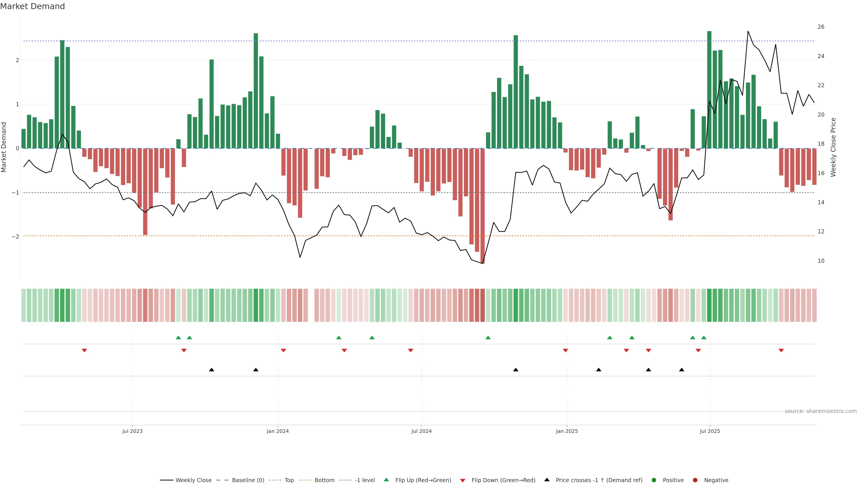Click the green Flip Up legend triangle
This screenshot has height=488, width=868.
coord(387,480)
